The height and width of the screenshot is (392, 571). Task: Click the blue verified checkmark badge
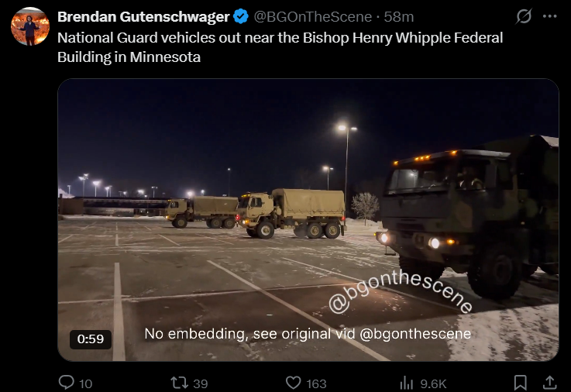[x=241, y=17]
